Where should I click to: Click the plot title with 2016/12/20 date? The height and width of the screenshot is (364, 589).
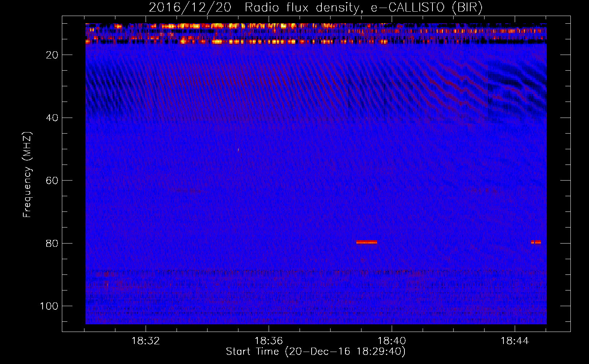coord(316,7)
